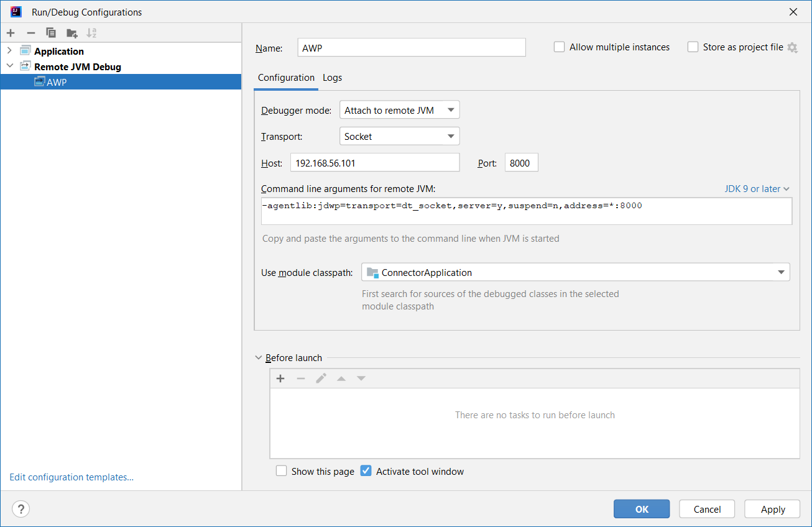The height and width of the screenshot is (527, 812).
Task: Add a Before launch task with plus icon
Action: [280, 378]
